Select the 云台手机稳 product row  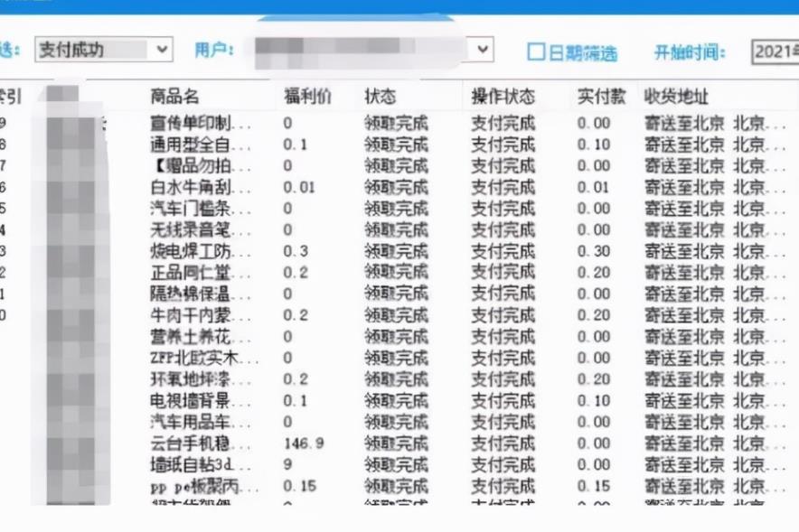190,443
